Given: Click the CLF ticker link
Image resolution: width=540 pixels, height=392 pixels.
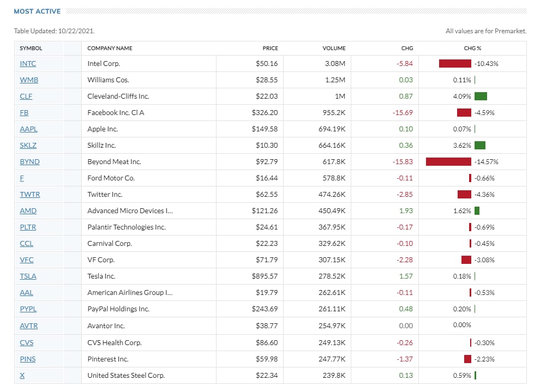Looking at the screenshot, I should click(x=26, y=97).
